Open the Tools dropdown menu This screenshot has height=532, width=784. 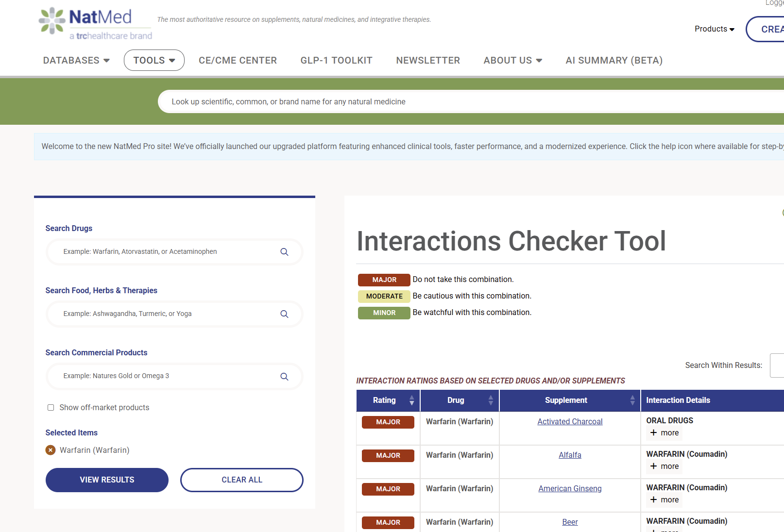click(x=154, y=61)
